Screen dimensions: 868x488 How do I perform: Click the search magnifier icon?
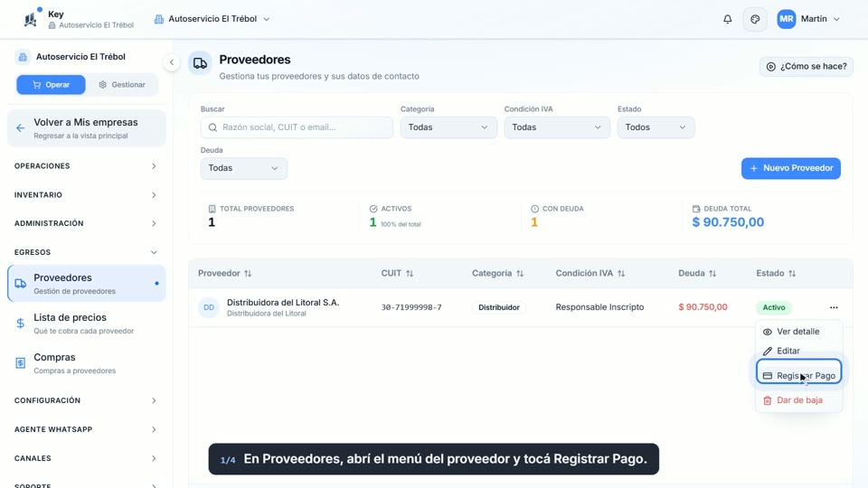(212, 127)
